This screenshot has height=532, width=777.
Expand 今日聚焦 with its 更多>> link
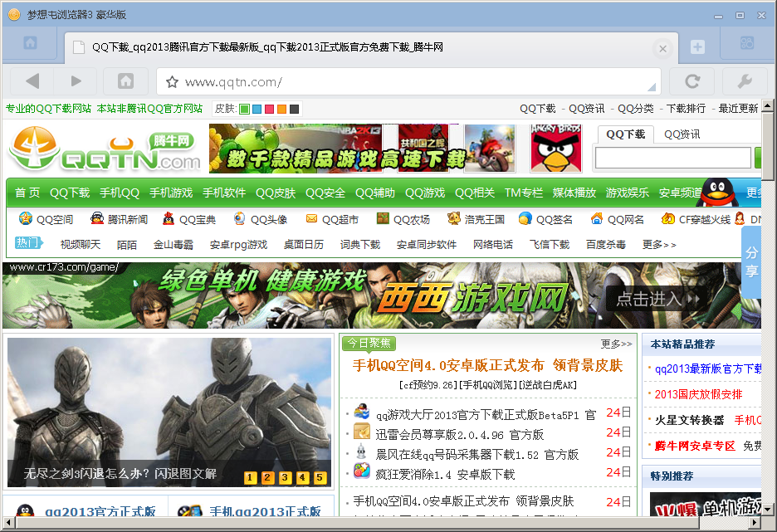coord(616,344)
